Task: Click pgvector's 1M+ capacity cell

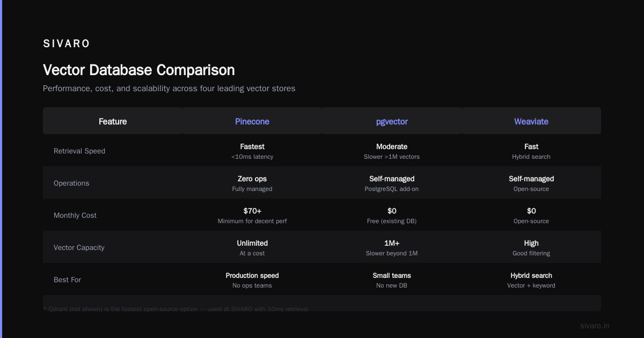Action: 392,247
